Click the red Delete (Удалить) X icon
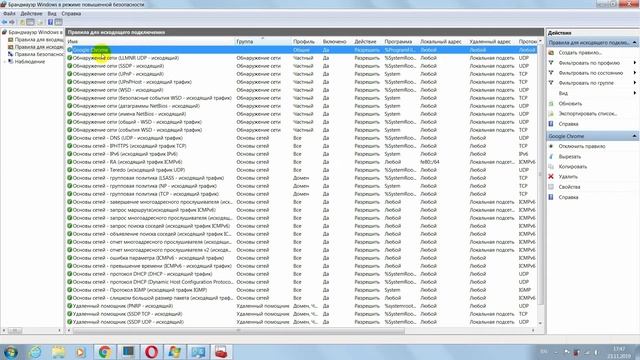 pyautogui.click(x=551, y=177)
